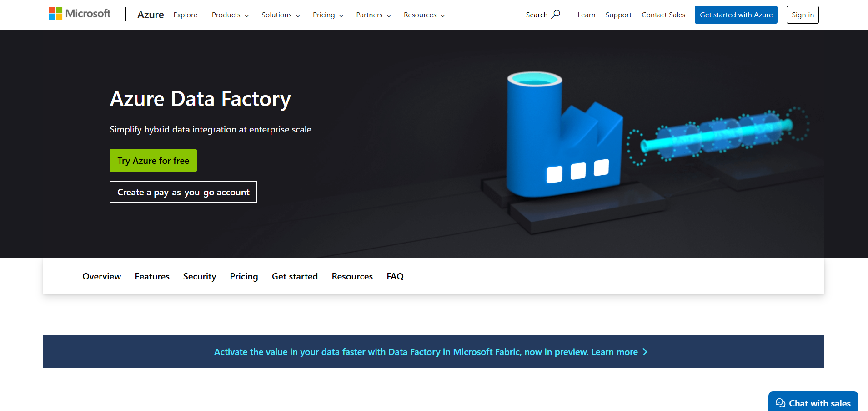Expand the Pricing dropdown in top navigation
This screenshot has height=411, width=868.
coord(328,15)
